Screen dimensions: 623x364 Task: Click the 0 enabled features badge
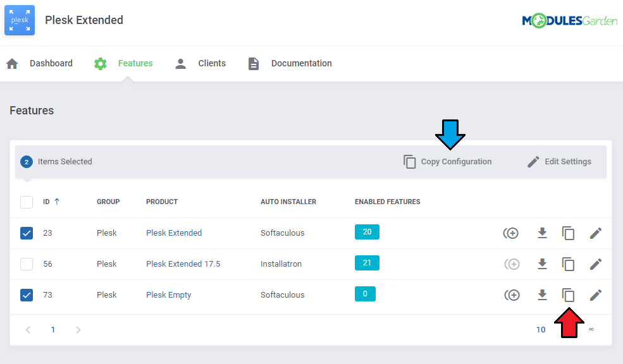365,294
